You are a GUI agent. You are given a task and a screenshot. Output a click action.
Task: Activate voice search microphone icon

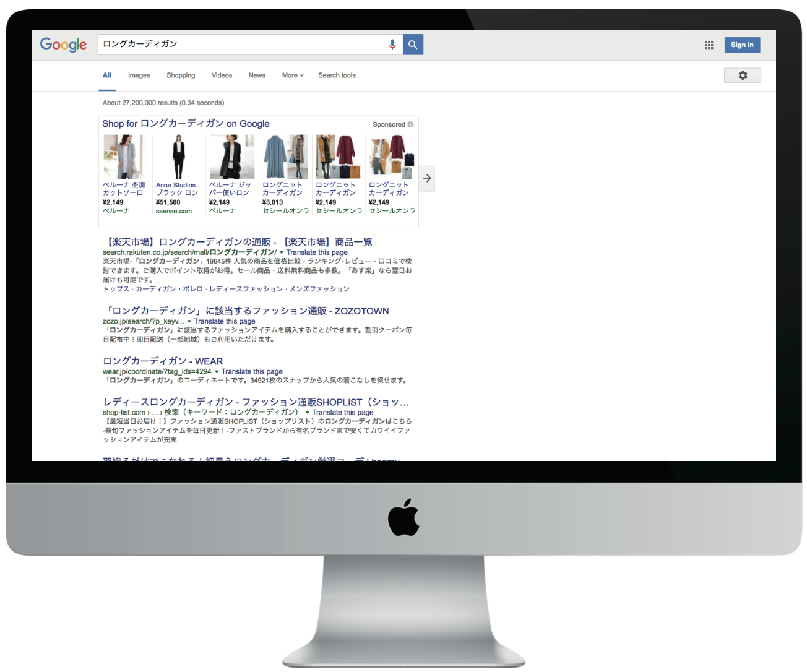point(392,45)
